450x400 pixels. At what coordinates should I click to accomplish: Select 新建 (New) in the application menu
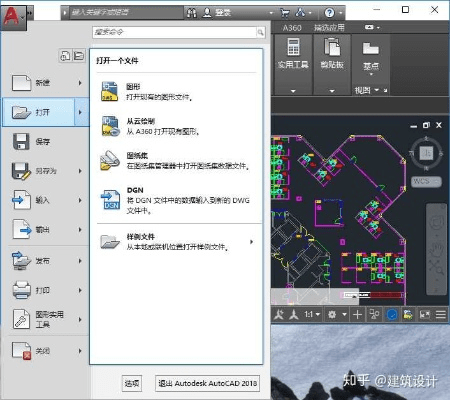coord(38,83)
